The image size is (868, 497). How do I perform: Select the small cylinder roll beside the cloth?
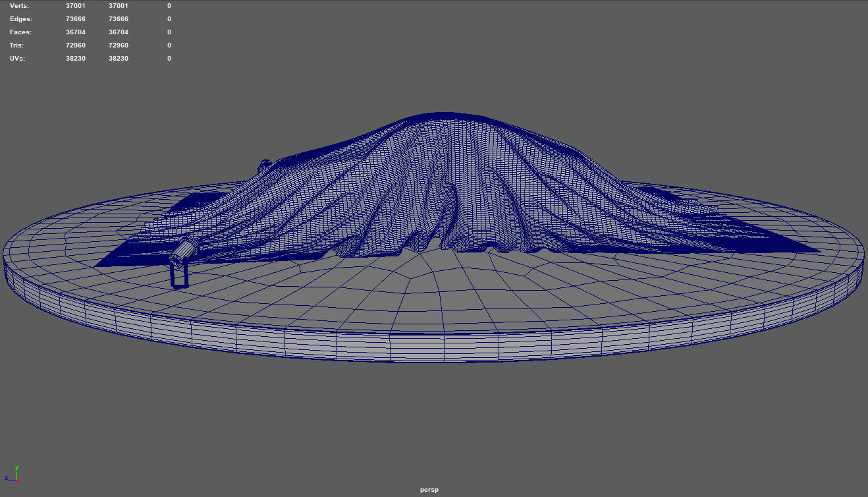click(184, 253)
